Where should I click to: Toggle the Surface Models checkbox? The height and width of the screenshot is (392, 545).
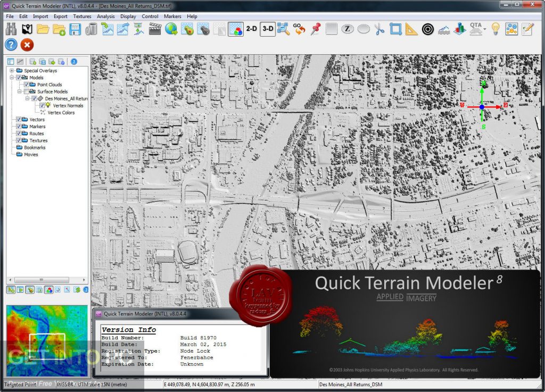pyautogui.click(x=27, y=91)
